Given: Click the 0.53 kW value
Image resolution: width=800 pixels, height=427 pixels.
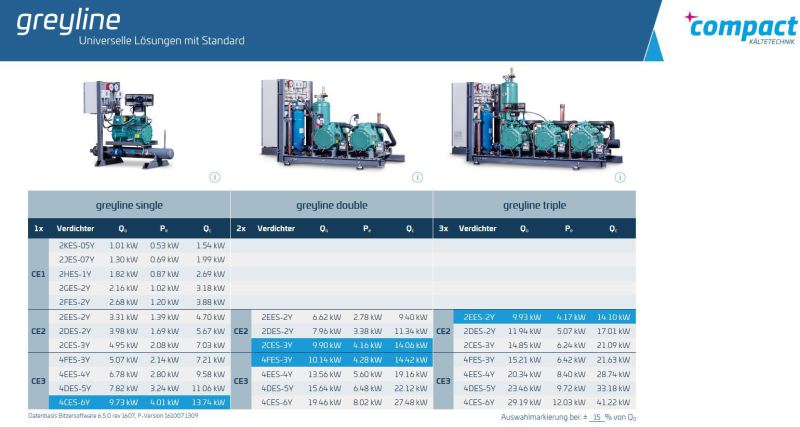Looking at the screenshot, I should (164, 245).
